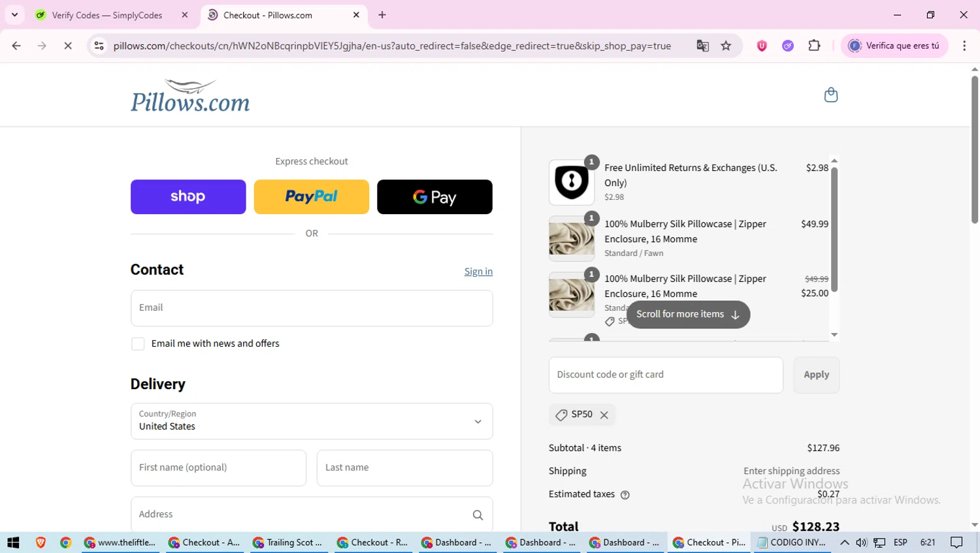Click the $128.23 total amount

[x=816, y=526]
